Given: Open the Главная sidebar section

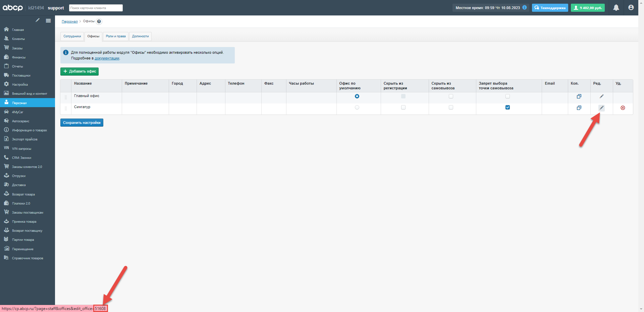Looking at the screenshot, I should point(28,30).
